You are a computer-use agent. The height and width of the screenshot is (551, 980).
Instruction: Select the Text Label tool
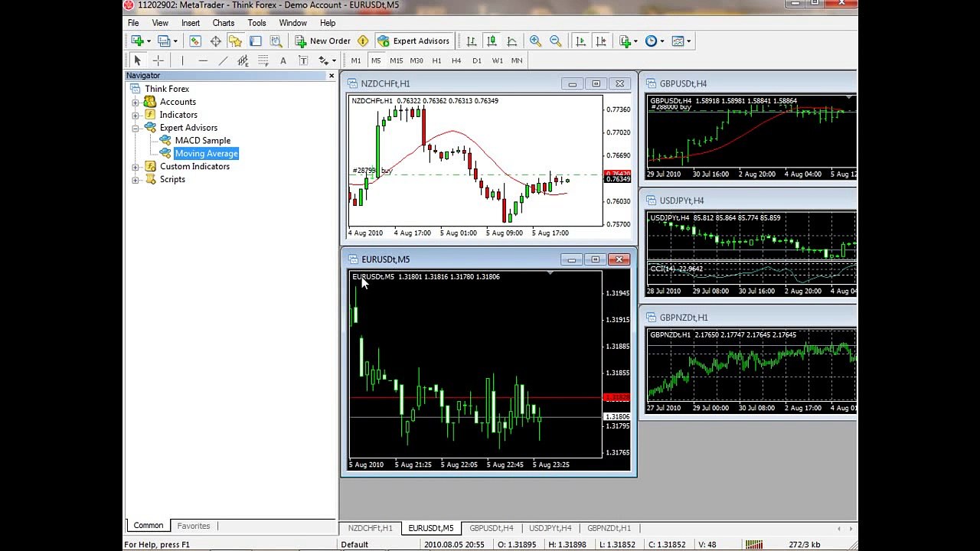click(303, 60)
